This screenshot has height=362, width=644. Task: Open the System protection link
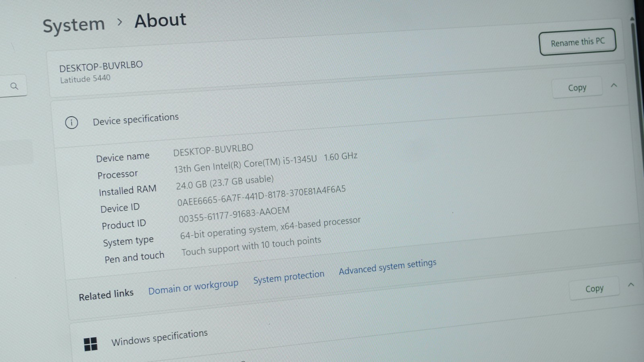click(x=289, y=277)
